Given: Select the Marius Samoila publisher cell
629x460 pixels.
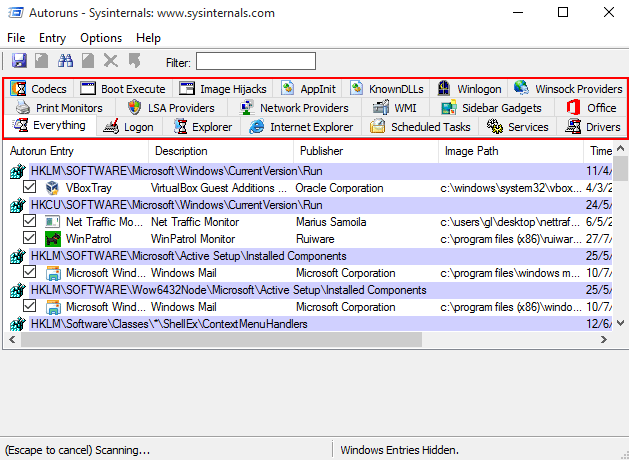Looking at the screenshot, I should [331, 222].
